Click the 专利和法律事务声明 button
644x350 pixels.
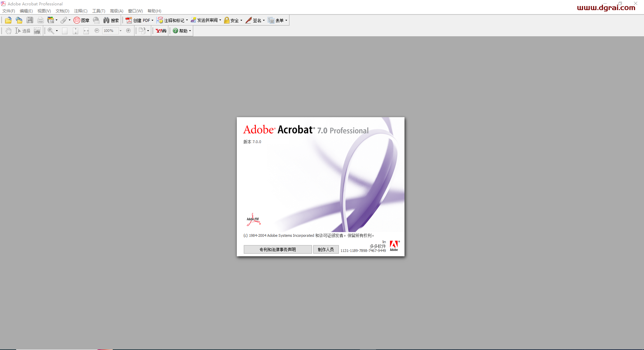278,250
